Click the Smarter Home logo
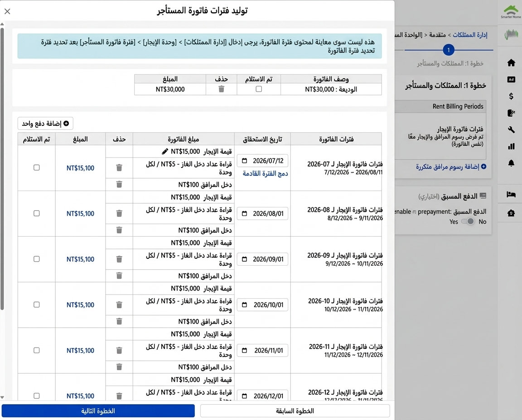Viewport: 522px width, 420px height. [x=511, y=12]
